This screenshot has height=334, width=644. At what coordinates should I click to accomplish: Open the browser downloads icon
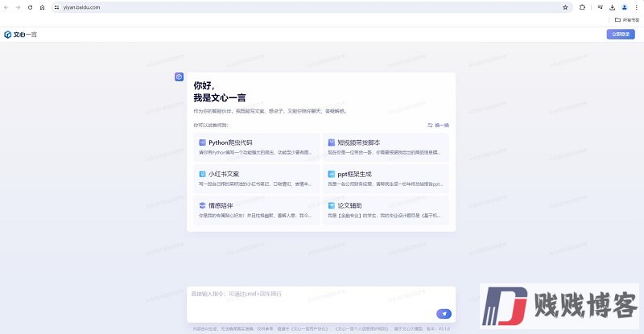click(x=613, y=7)
